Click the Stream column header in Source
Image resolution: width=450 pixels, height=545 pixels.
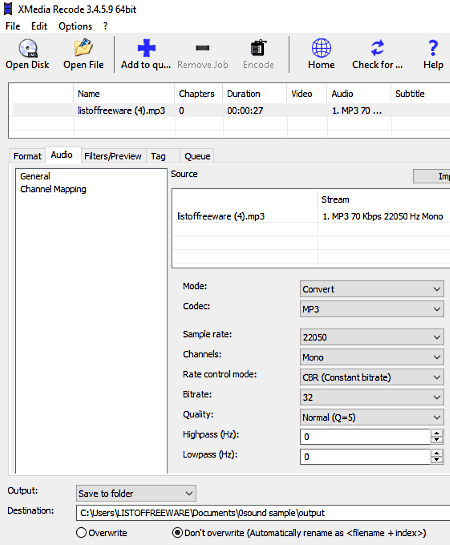384,200
